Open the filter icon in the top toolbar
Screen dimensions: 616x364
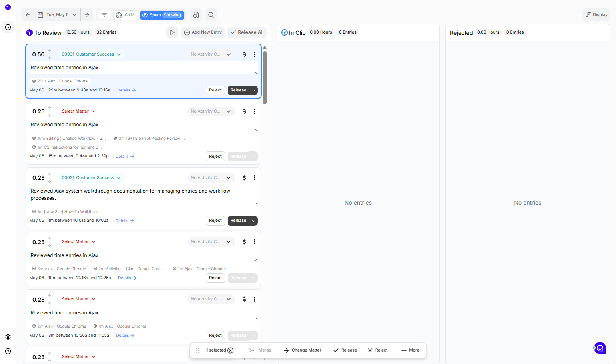tap(104, 15)
